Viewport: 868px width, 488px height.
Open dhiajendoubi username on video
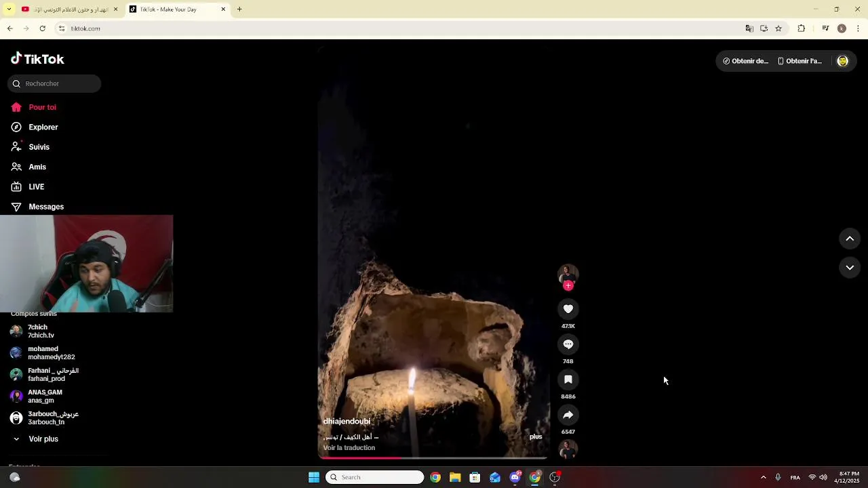(347, 422)
